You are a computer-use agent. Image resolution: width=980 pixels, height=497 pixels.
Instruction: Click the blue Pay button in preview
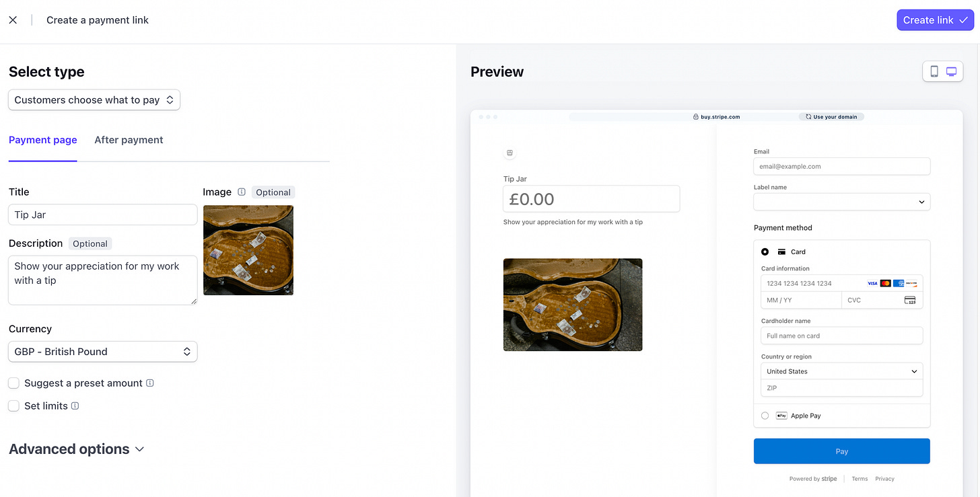click(841, 451)
